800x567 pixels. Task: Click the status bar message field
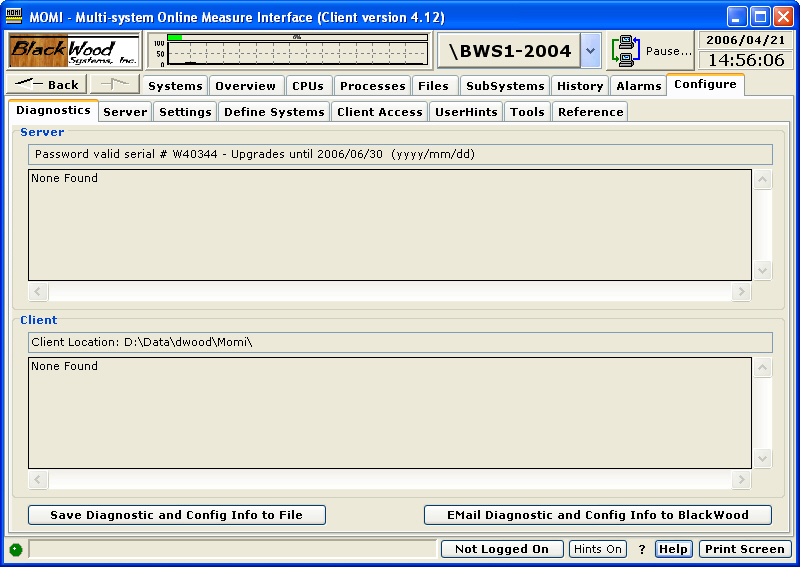pos(233,549)
